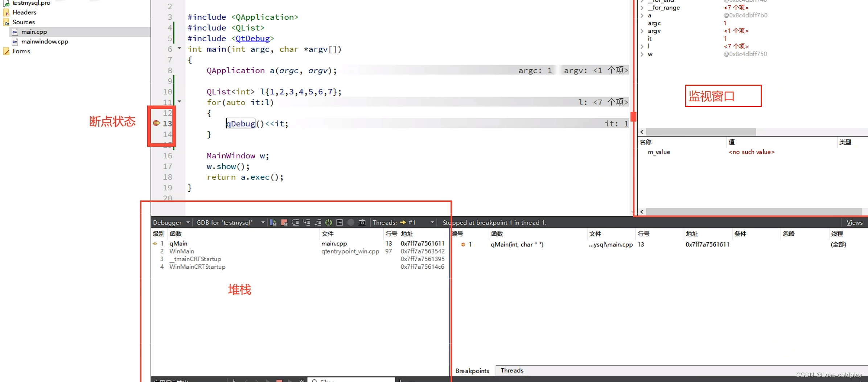
Task: Click the <no such value> cell
Action: [752, 152]
